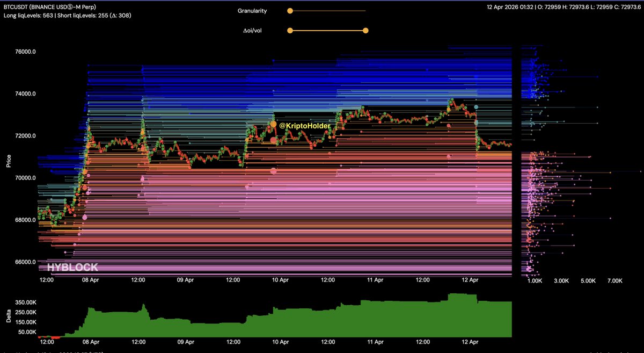The width and height of the screenshot is (644, 353).
Task: Click the Long liqLevels / Short liqLevels summary text
Action: coord(67,16)
